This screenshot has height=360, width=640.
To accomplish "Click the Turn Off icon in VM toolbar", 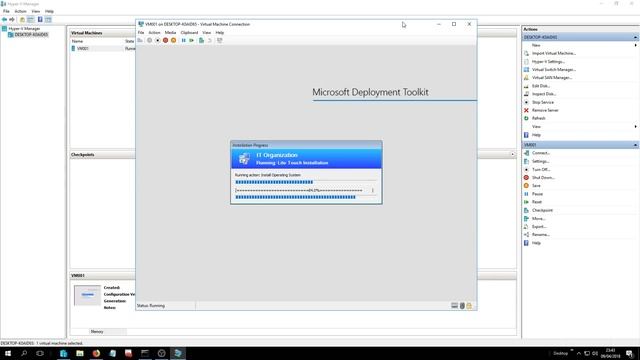I will click(158, 40).
